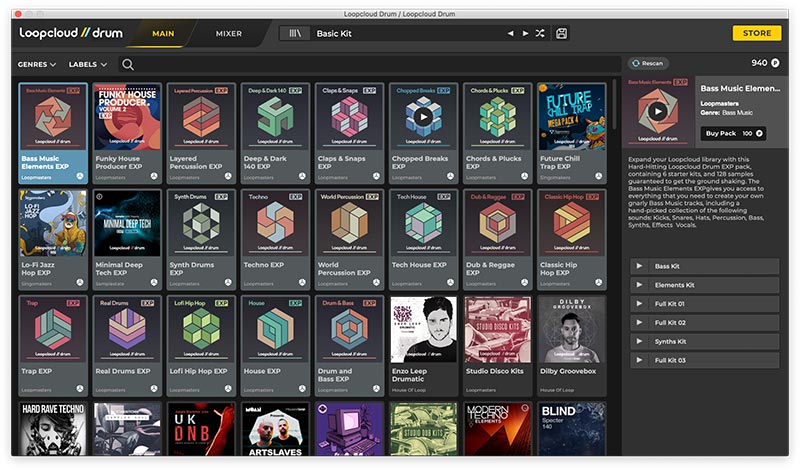Shuffle to a random kit
The width and height of the screenshot is (800, 470).
coord(540,34)
